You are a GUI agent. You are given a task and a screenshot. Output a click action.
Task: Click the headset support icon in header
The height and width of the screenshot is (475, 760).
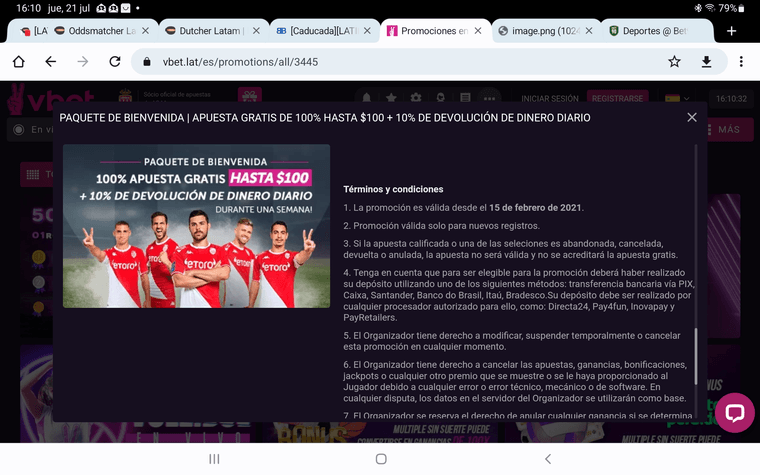pos(441,98)
